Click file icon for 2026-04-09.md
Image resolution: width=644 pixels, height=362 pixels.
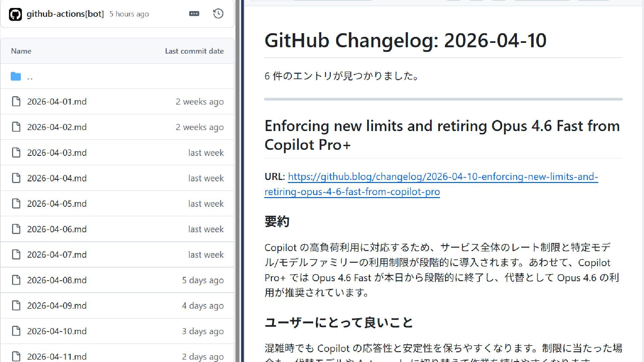[x=16, y=305]
